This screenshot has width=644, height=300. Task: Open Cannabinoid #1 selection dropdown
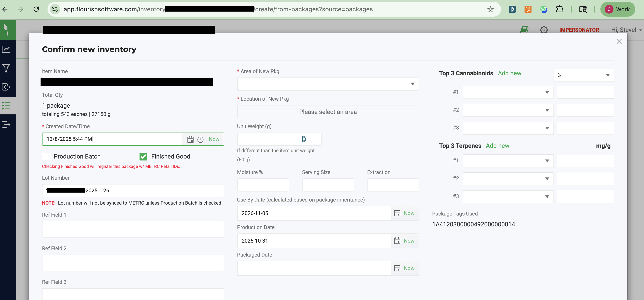(x=508, y=92)
